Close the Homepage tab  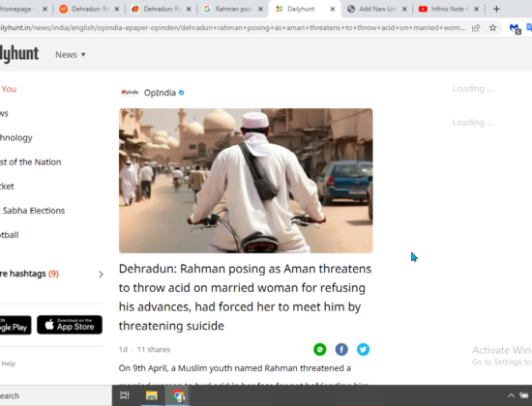44,9
